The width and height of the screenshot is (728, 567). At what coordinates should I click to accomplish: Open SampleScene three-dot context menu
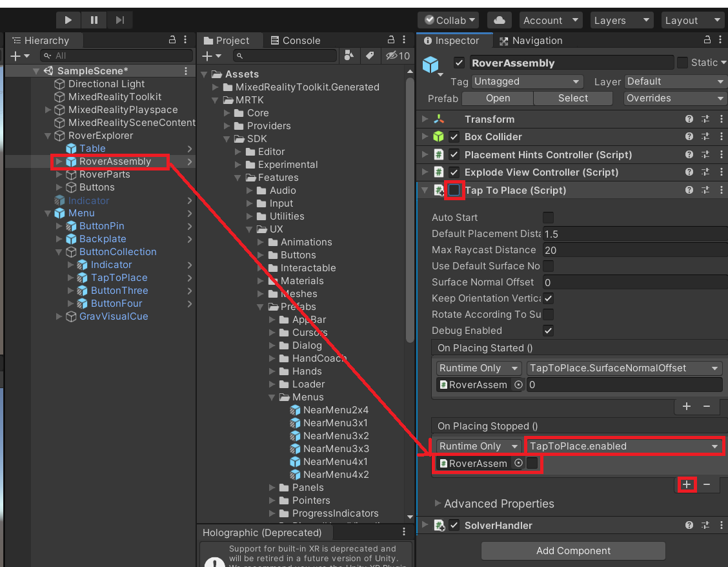(x=186, y=70)
